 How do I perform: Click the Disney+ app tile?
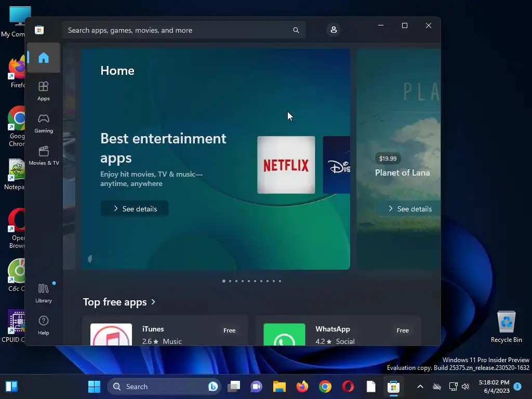point(337,165)
